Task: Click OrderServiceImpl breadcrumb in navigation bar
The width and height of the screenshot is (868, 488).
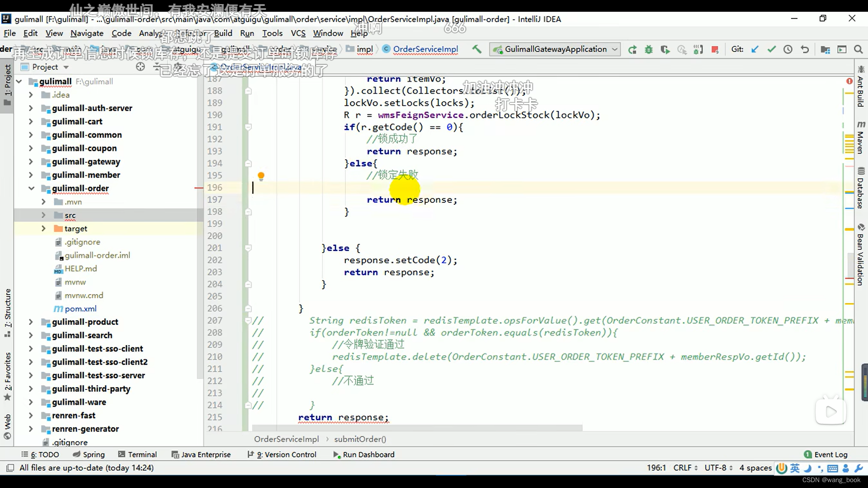Action: coord(425,49)
